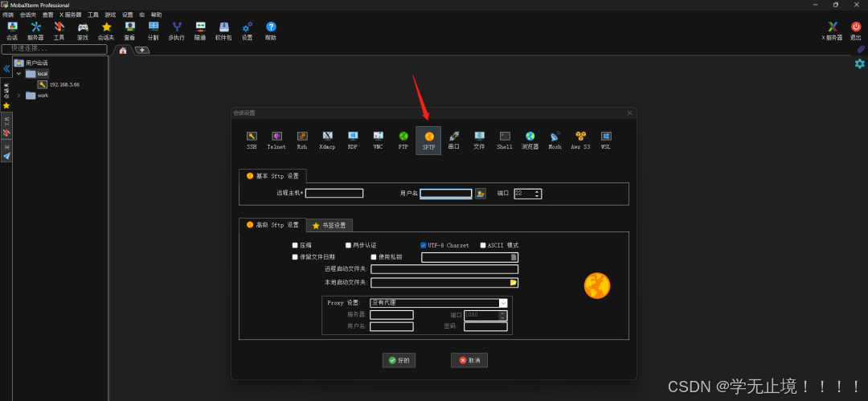Viewport: 868px width, 401px height.
Task: Select the 浏览器 (Browser) session type
Action: (x=530, y=141)
